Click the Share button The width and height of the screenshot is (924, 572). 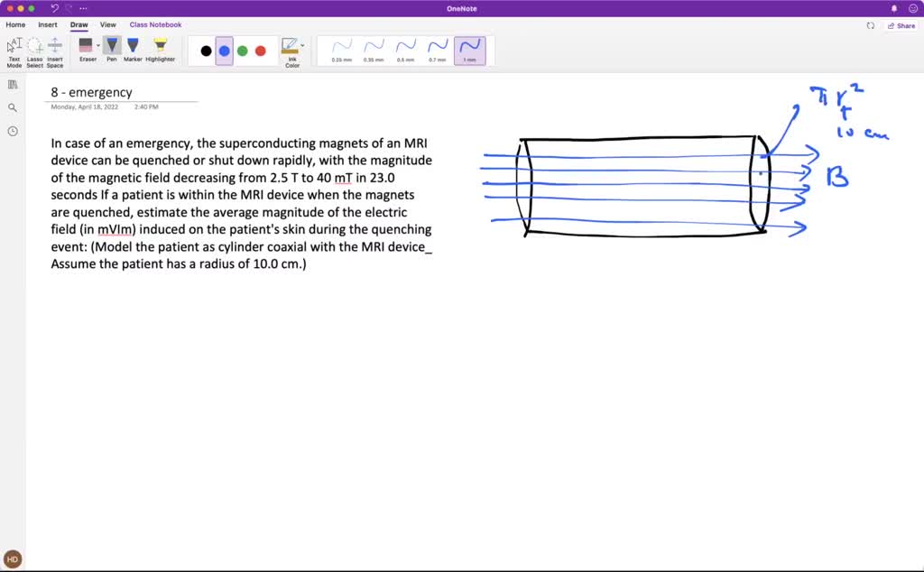[901, 25]
